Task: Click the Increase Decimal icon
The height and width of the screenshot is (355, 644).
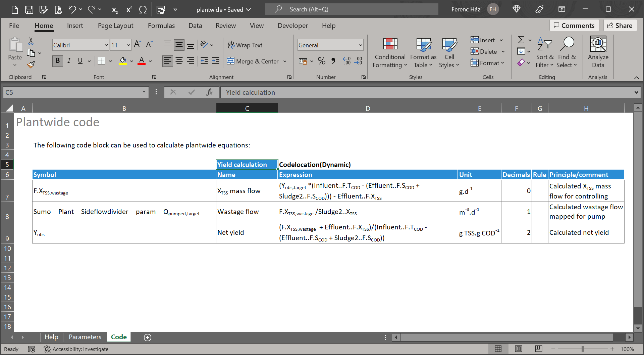Action: pyautogui.click(x=347, y=61)
